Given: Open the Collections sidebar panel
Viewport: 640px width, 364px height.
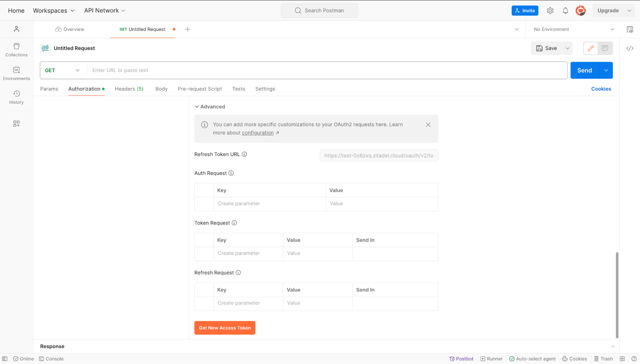Looking at the screenshot, I should [x=16, y=50].
